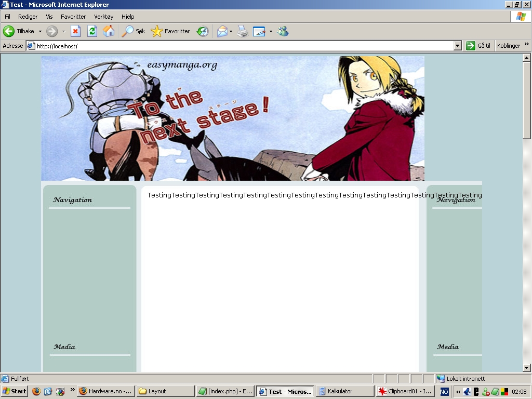The image size is (532, 399).
Task: Open the Favoritter star in toolbar
Action: pos(170,31)
